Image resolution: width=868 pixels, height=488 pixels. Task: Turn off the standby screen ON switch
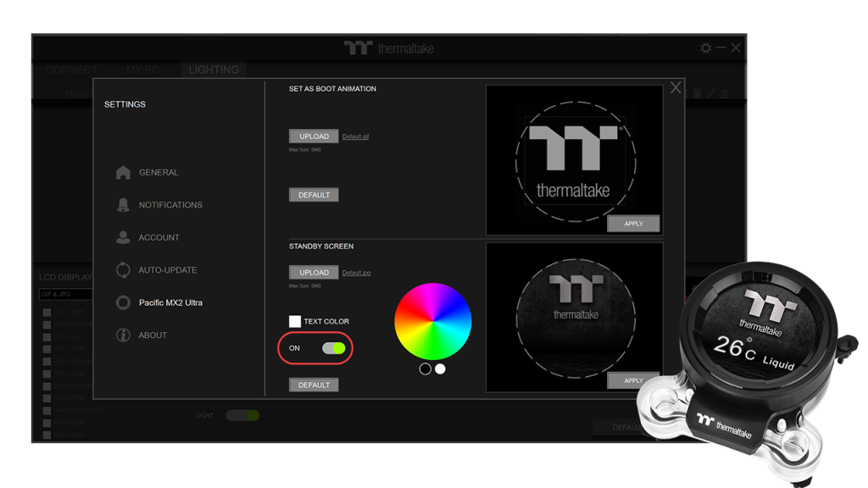[x=334, y=348]
